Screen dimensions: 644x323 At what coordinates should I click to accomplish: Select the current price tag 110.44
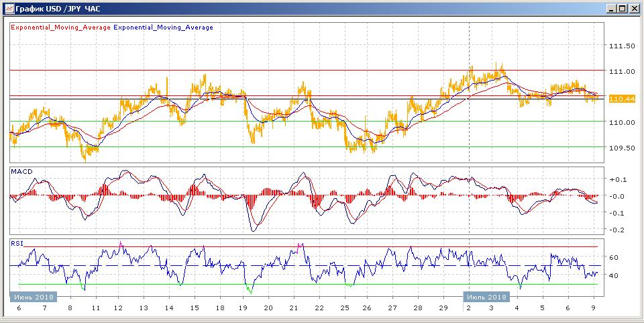click(623, 99)
